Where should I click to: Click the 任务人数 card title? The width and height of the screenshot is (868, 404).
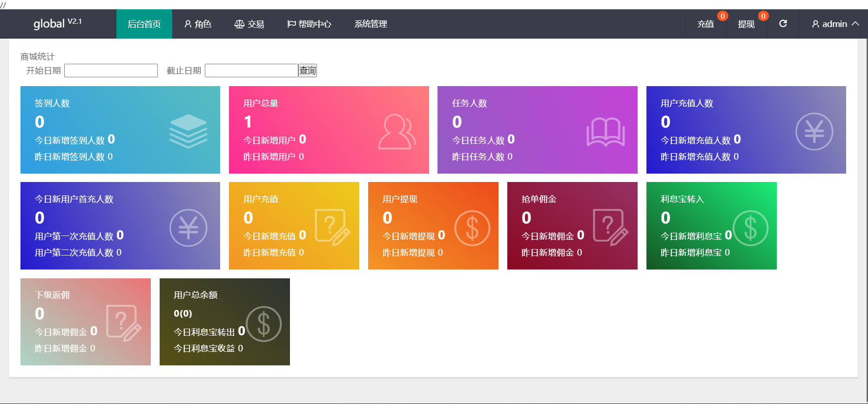(469, 103)
